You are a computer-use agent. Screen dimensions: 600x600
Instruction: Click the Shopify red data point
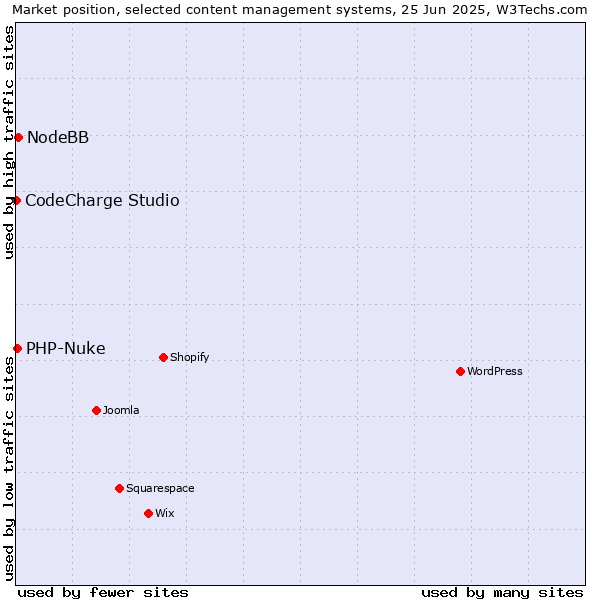163,357
